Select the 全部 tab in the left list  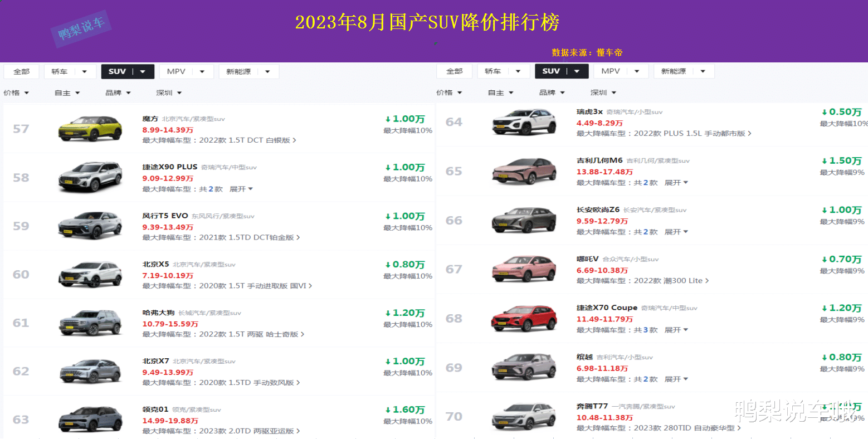[21, 71]
